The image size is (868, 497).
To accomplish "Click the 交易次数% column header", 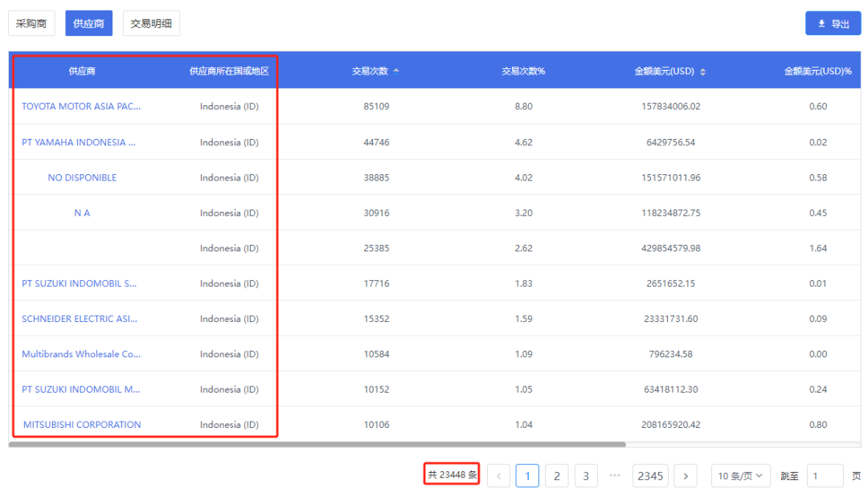I will pyautogui.click(x=523, y=71).
